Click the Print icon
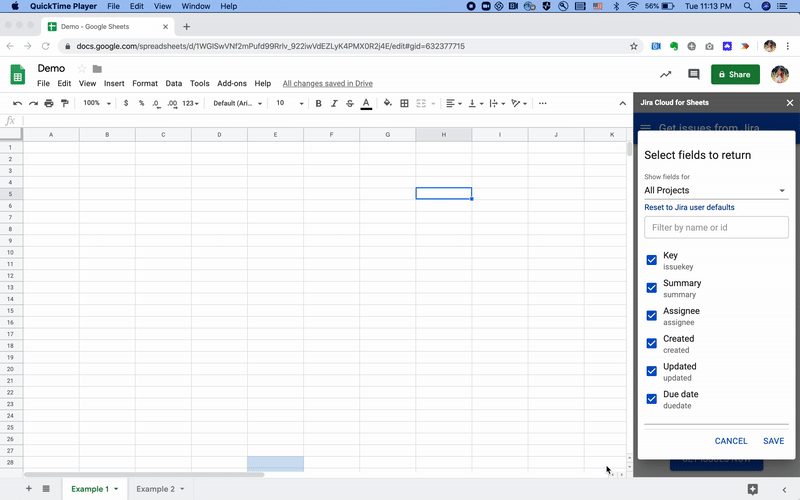Screen dimensions: 800x500 49,104
